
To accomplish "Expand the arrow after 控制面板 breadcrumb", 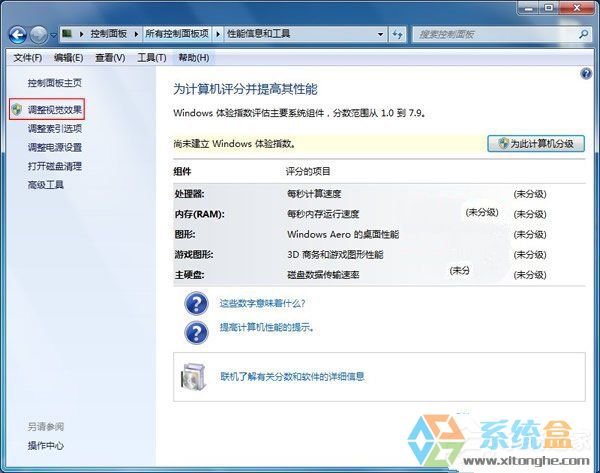I will click(136, 34).
